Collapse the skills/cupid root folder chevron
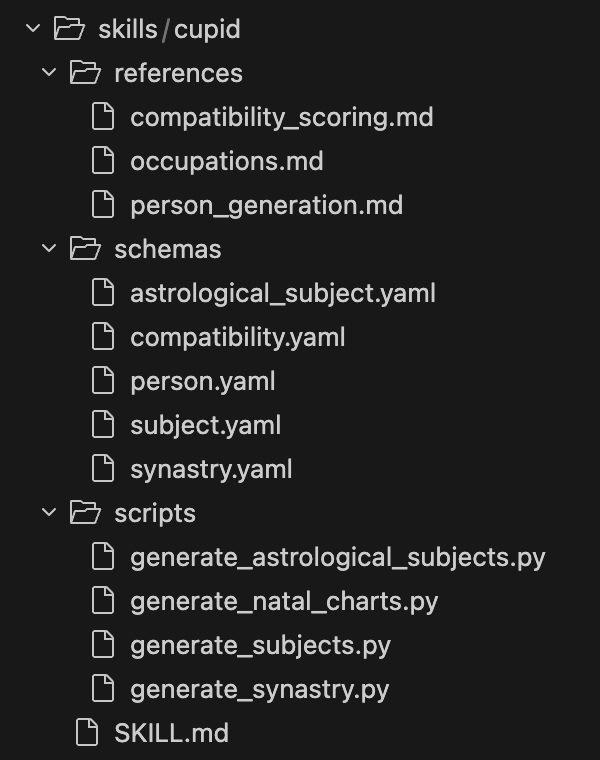This screenshot has width=600, height=760. click(33, 29)
